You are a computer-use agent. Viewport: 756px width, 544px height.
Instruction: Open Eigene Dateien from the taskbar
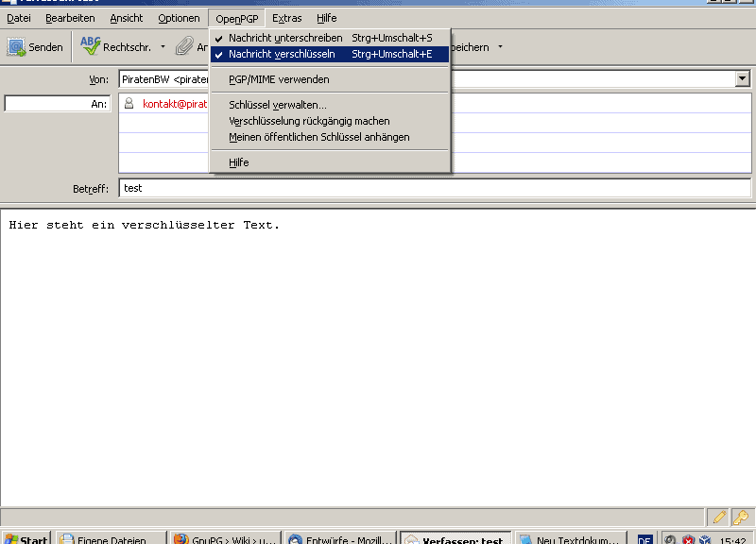pyautogui.click(x=111, y=538)
